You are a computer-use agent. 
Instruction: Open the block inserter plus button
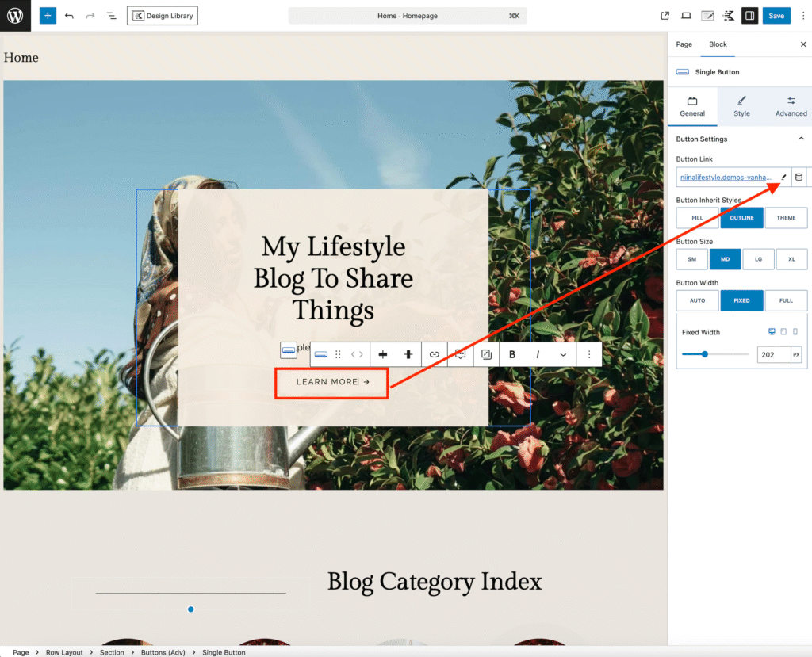tap(48, 16)
